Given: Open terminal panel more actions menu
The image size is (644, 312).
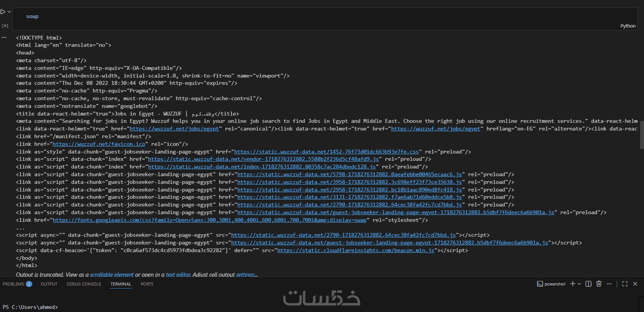Looking at the screenshot, I should point(609,284).
